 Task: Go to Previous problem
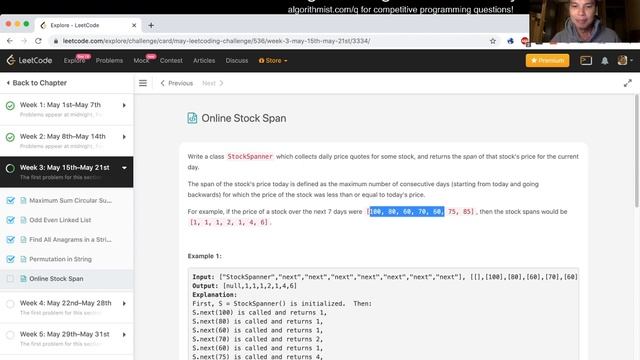coord(176,83)
